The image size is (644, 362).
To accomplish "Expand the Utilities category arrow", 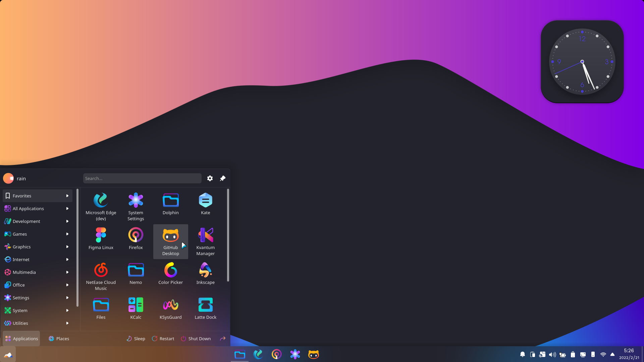I will [x=67, y=323].
